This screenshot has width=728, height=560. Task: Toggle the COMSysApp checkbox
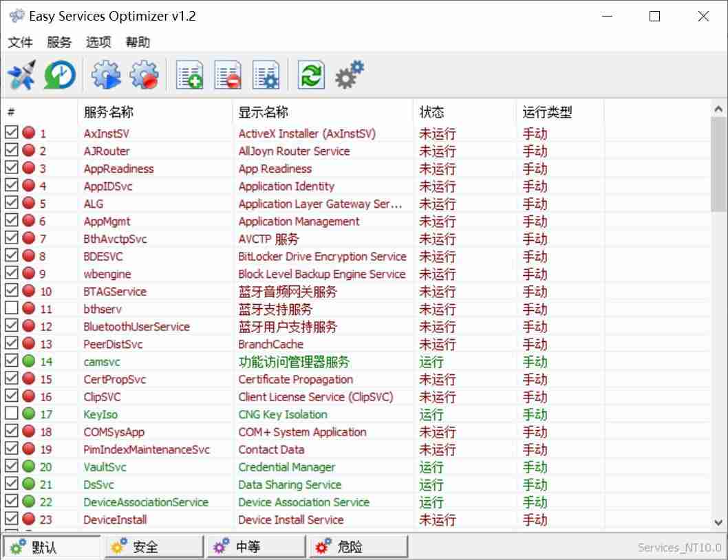[12, 431]
